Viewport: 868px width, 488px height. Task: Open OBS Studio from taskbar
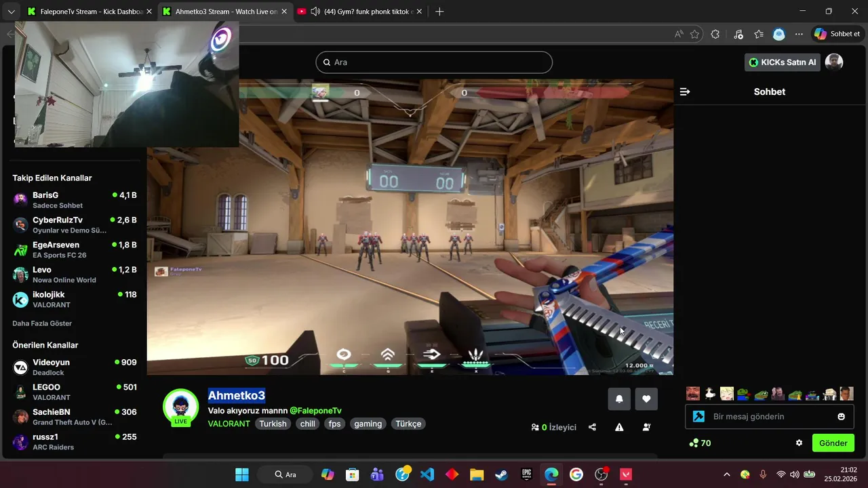point(601,474)
